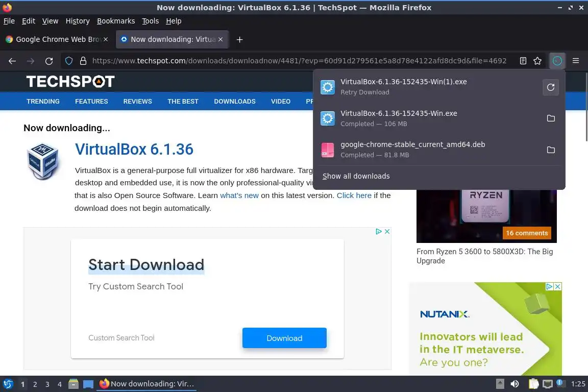Go back to the previous page
Image resolution: width=588 pixels, height=392 pixels.
12,61
